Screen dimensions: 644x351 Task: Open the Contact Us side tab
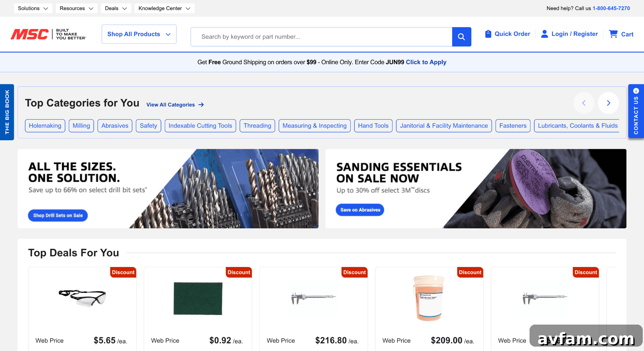click(636, 111)
